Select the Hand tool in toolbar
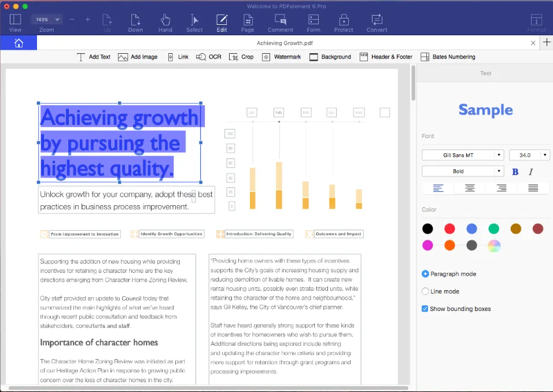This screenshot has height=392, width=553. tap(165, 23)
